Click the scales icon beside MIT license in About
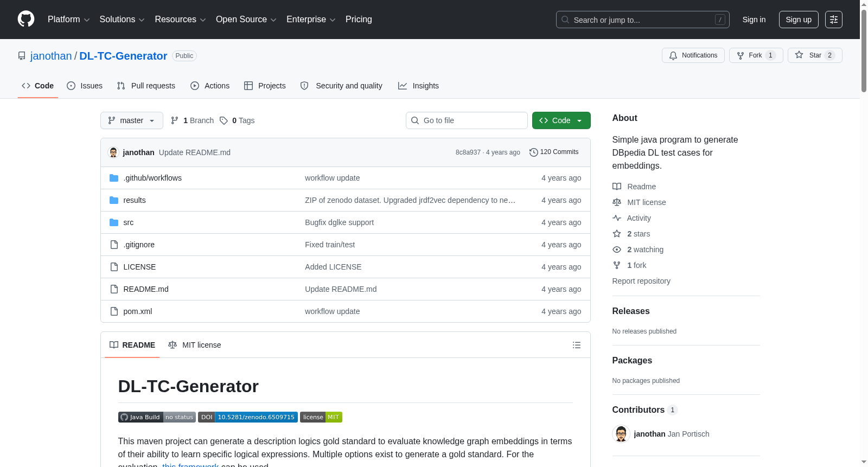 pyautogui.click(x=617, y=202)
